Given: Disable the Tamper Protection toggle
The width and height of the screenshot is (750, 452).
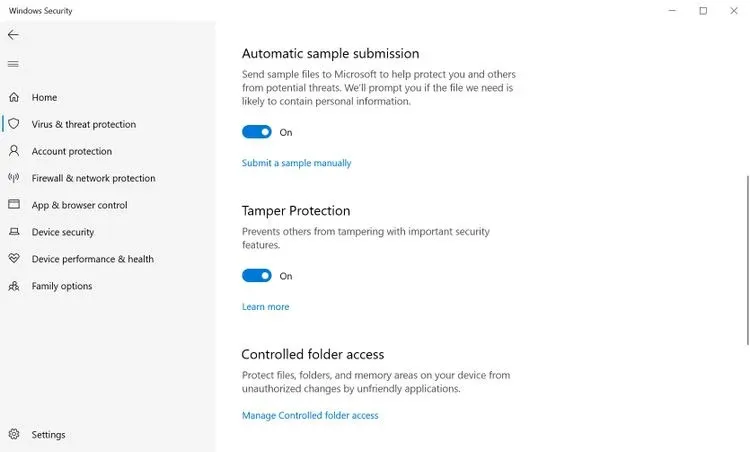Looking at the screenshot, I should click(x=257, y=276).
